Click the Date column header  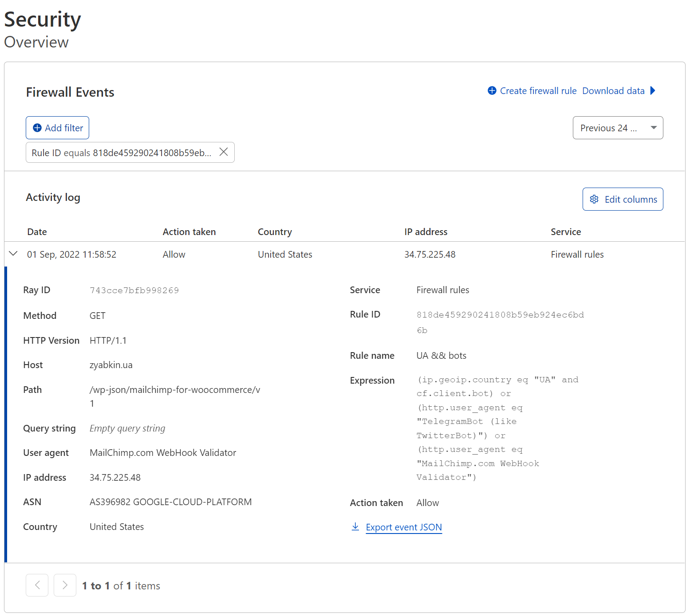[37, 231]
